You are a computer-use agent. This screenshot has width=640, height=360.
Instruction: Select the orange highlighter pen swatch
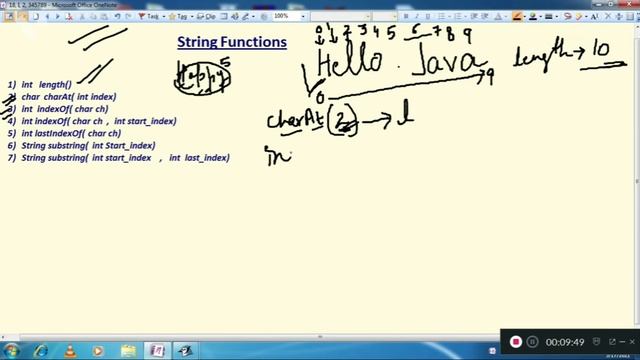(517, 16)
